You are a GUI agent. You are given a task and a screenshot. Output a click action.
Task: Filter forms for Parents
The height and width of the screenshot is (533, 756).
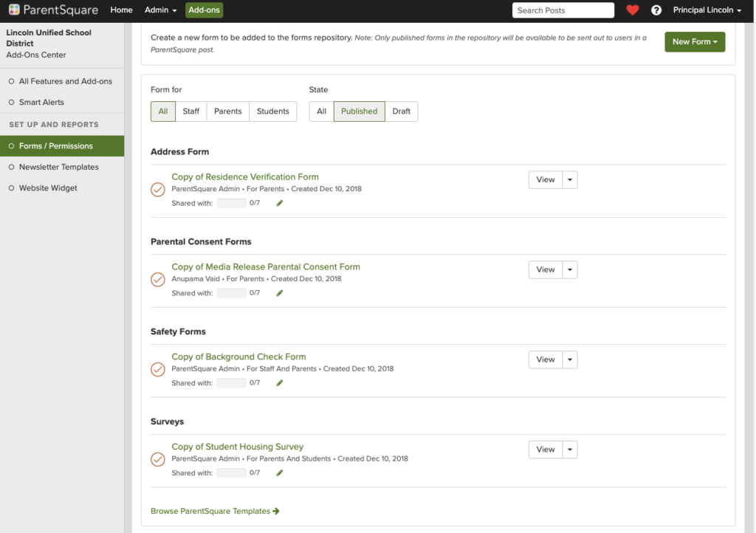click(227, 111)
